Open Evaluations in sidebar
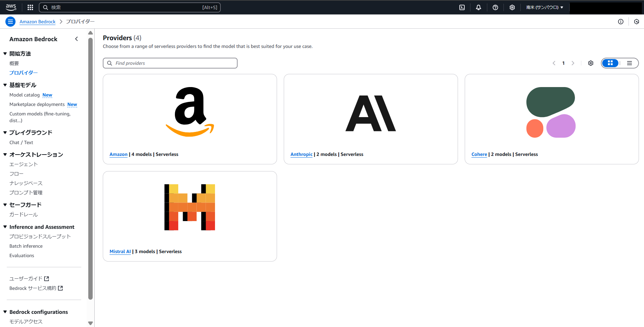 click(x=22, y=256)
